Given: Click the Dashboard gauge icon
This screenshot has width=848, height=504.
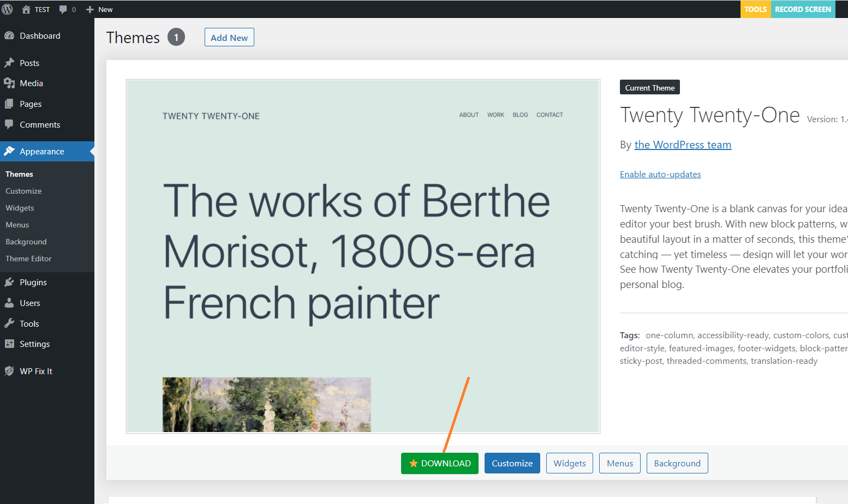Looking at the screenshot, I should (9, 35).
